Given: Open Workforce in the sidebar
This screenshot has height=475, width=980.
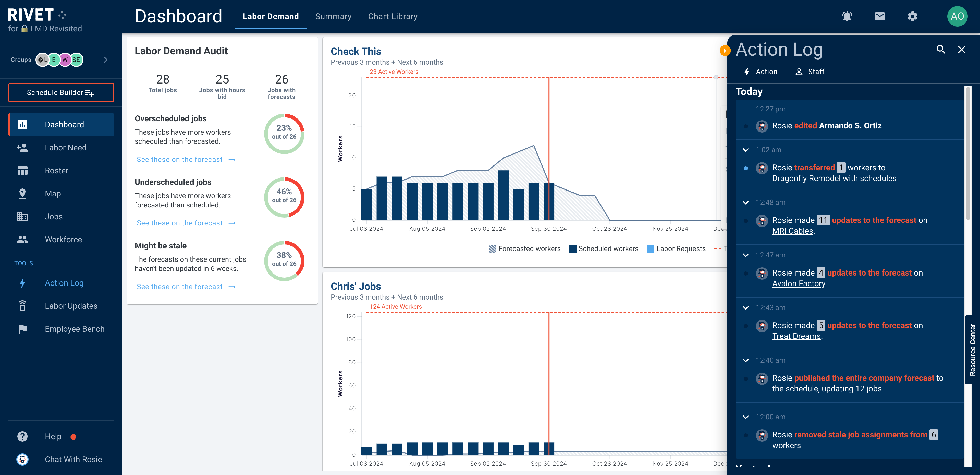Looking at the screenshot, I should [61, 239].
